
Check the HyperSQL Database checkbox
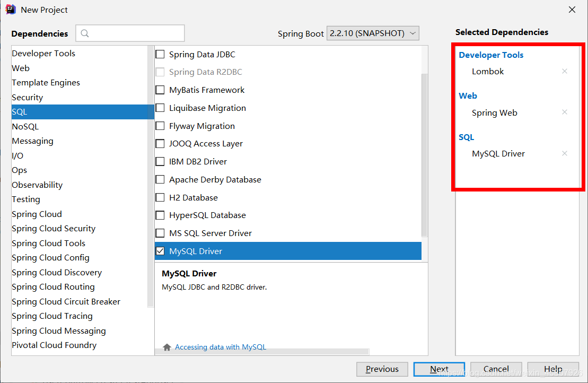point(160,215)
